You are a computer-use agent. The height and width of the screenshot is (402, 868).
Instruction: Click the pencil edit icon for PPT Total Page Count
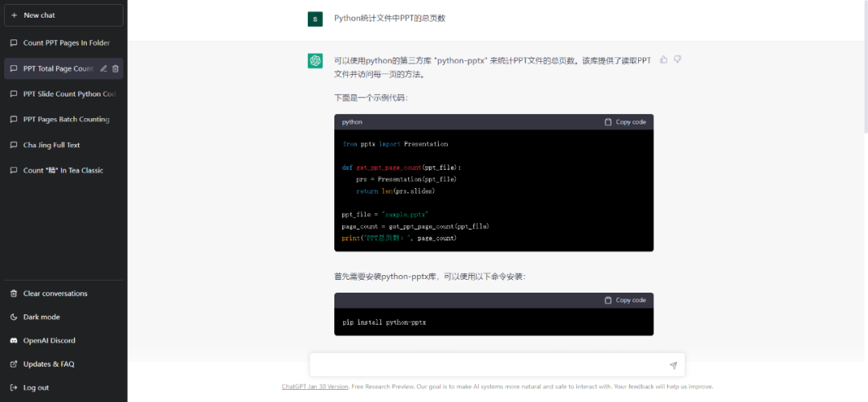(x=103, y=69)
